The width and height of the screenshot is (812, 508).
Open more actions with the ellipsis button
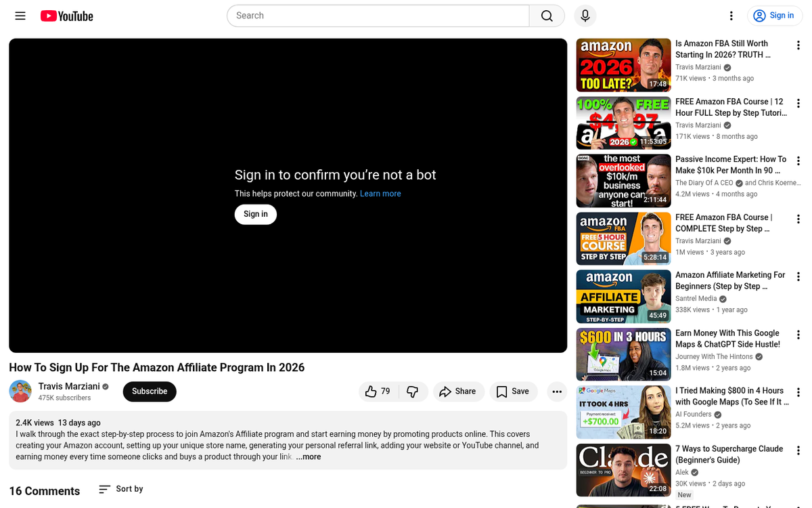coord(556,391)
